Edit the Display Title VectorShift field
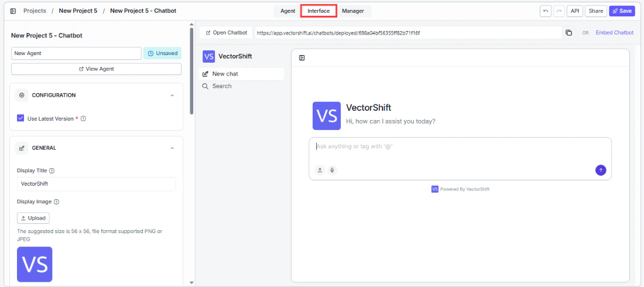The image size is (644, 287). click(x=96, y=184)
